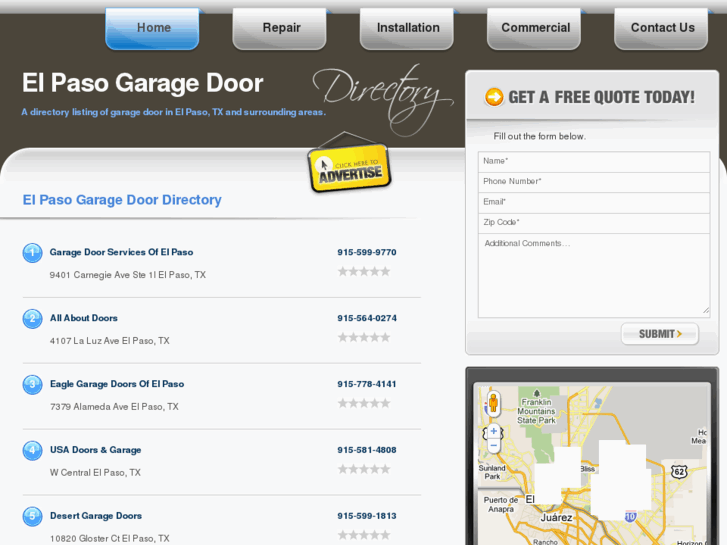727x545 pixels.
Task: Submit the free quote form
Action: [660, 334]
